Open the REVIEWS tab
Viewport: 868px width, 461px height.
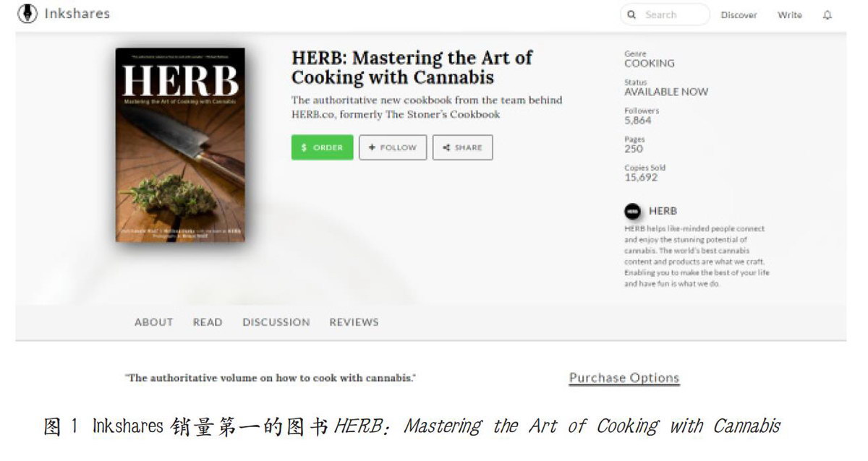[354, 322]
